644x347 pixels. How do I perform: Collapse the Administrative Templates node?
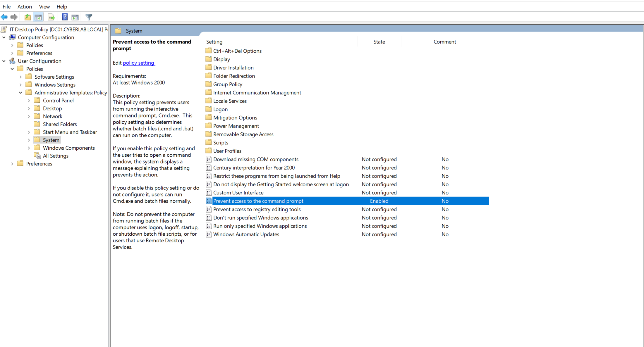20,92
